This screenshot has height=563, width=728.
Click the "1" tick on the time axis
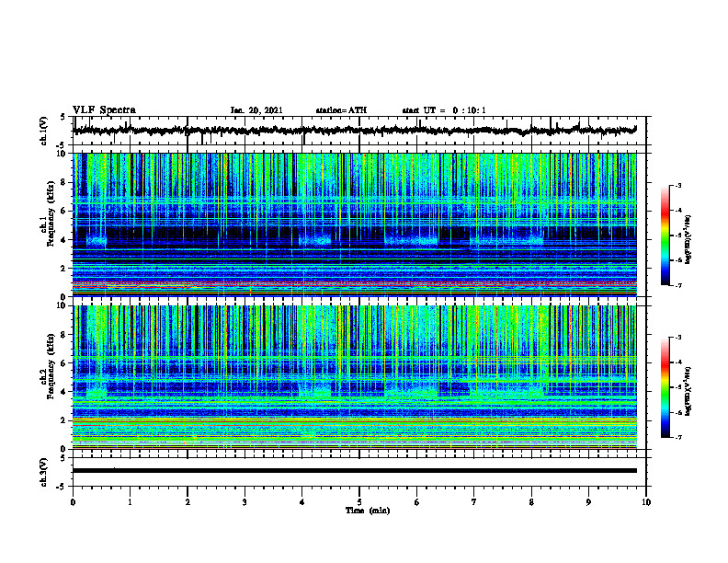130,502
